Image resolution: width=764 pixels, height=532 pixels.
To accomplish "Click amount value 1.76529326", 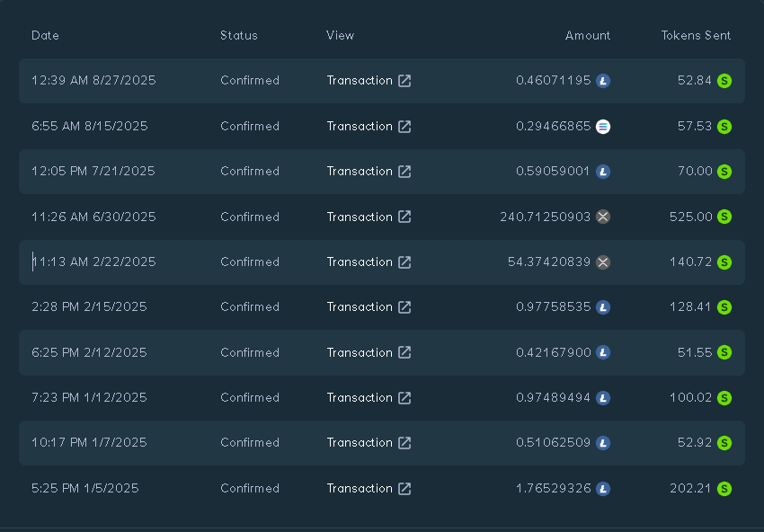I will (554, 488).
